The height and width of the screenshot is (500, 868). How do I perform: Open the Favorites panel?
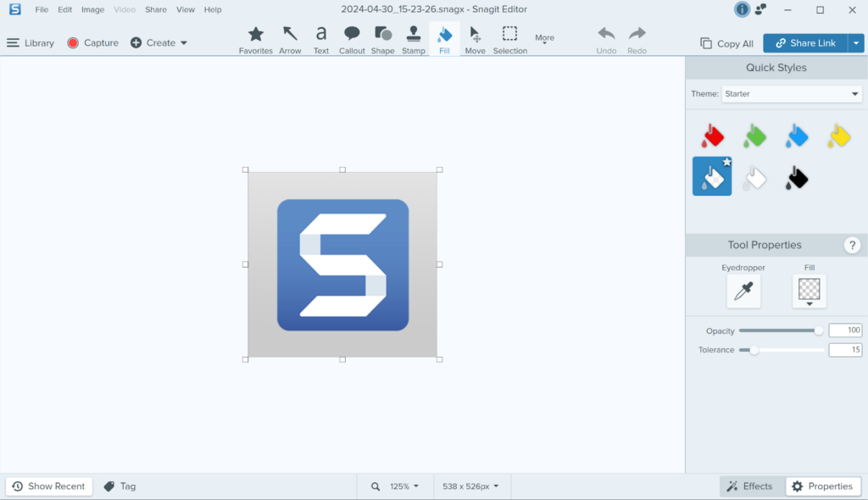click(255, 38)
